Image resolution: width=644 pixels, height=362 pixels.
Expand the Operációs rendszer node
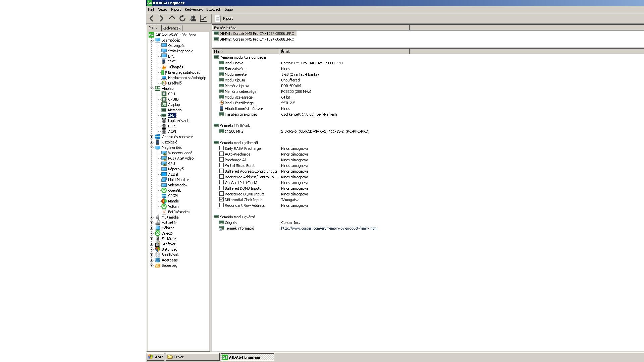(151, 137)
